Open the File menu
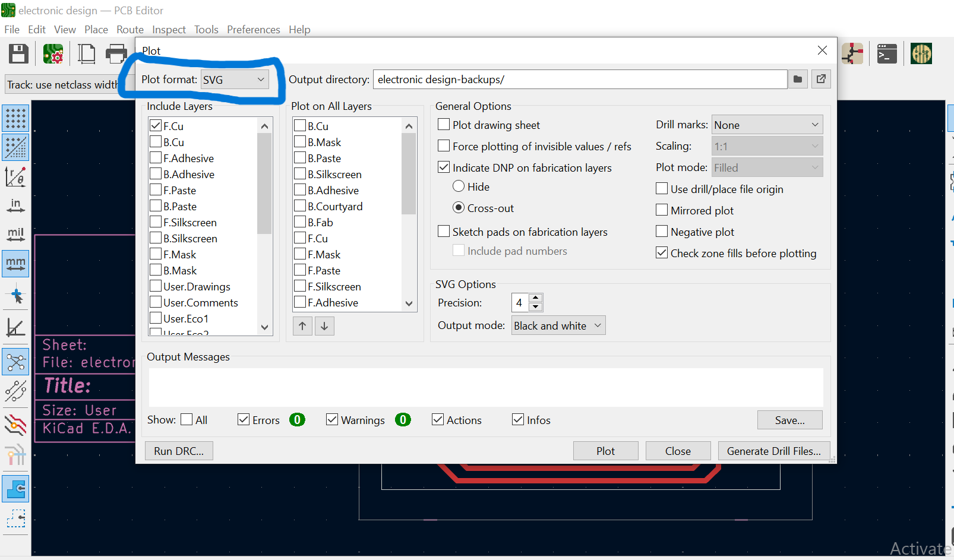 (12, 30)
